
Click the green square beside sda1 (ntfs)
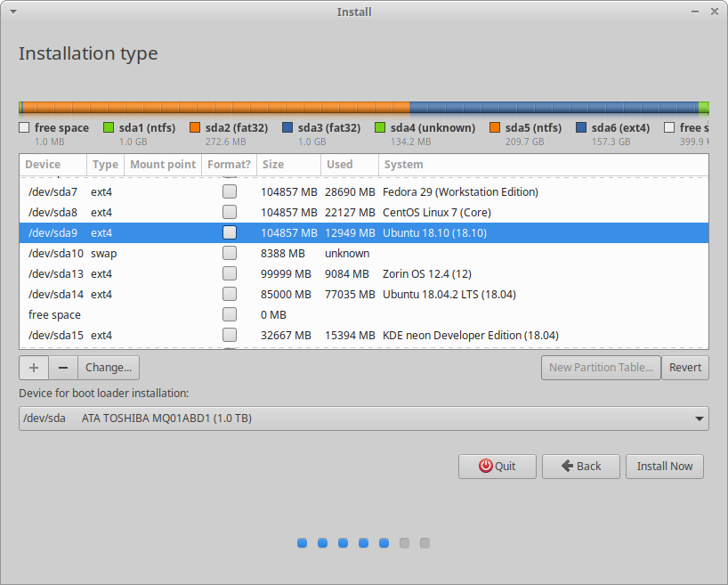point(109,127)
